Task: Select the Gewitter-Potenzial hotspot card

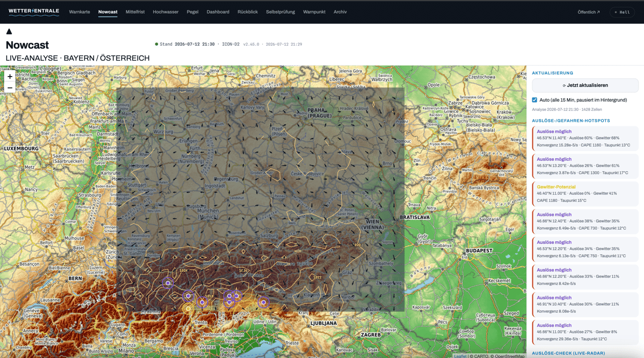Action: (585, 193)
